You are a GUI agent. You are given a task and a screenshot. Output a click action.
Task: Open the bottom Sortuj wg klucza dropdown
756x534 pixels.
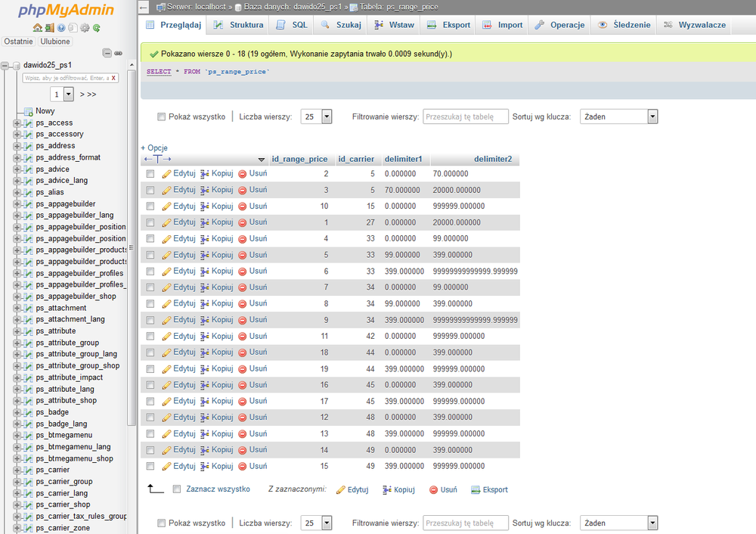click(619, 523)
